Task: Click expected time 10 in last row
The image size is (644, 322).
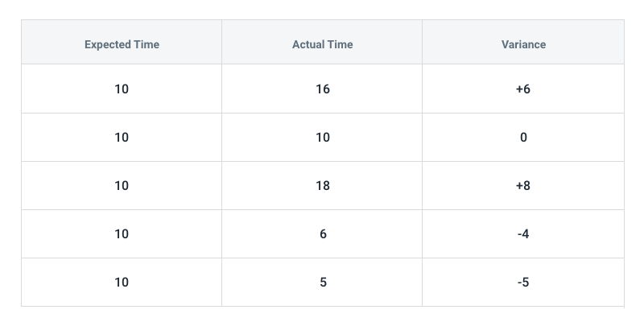Action: point(122,283)
